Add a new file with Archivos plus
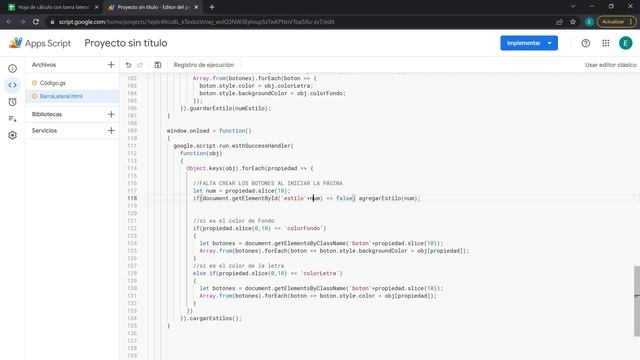 pyautogui.click(x=111, y=64)
